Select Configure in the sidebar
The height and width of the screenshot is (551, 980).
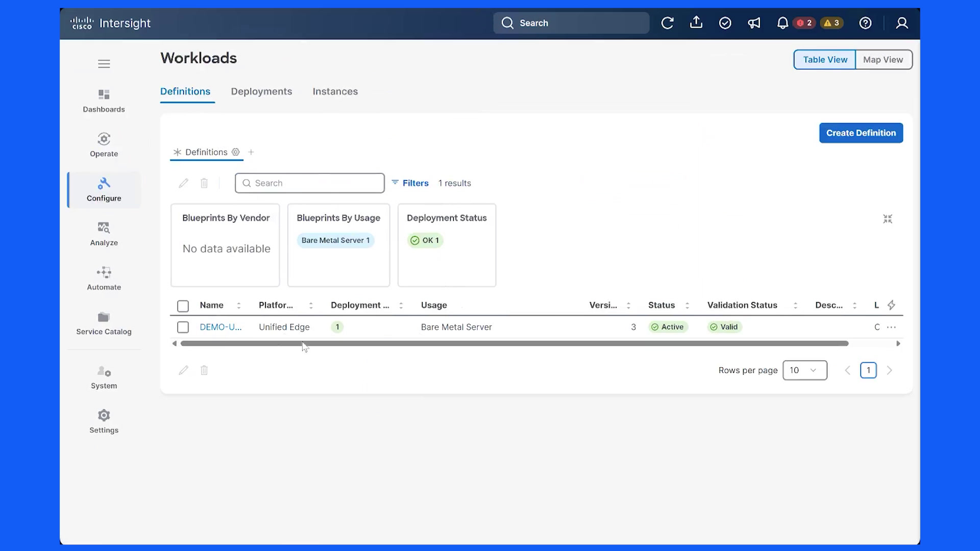pos(104,190)
